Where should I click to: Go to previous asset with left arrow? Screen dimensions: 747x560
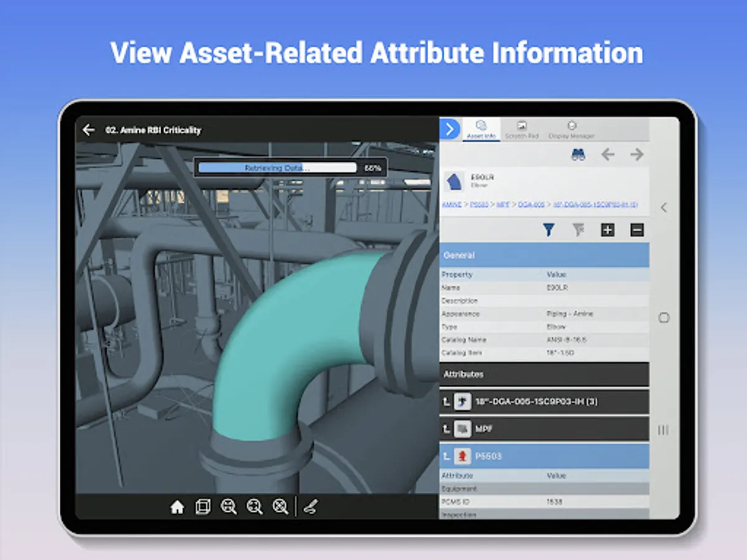coord(608,155)
